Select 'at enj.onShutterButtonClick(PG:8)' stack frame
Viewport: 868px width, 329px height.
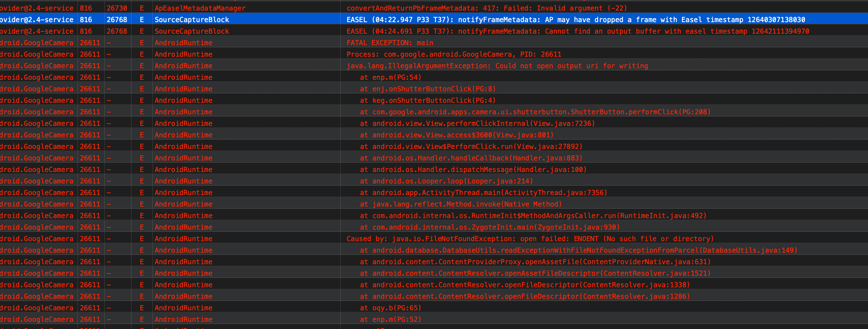[x=428, y=89]
